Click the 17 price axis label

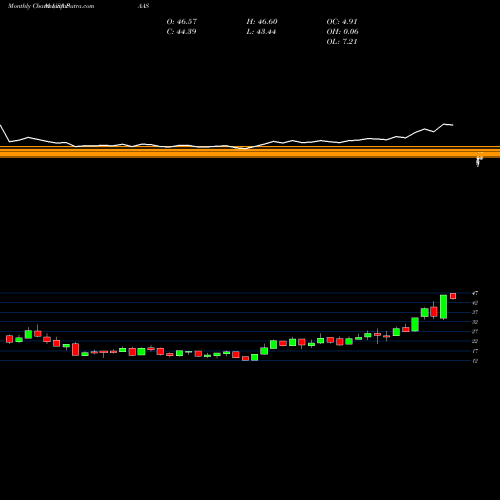coord(475,351)
